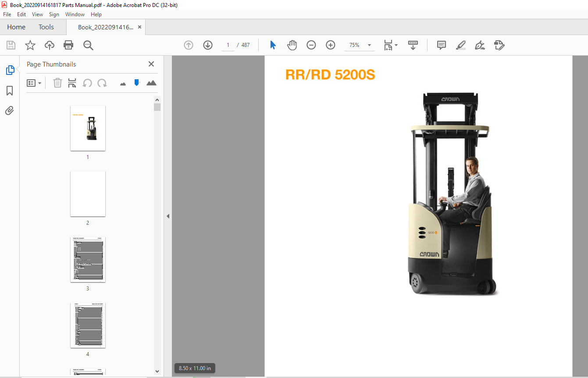
Task: Open the View menu
Action: 37,14
